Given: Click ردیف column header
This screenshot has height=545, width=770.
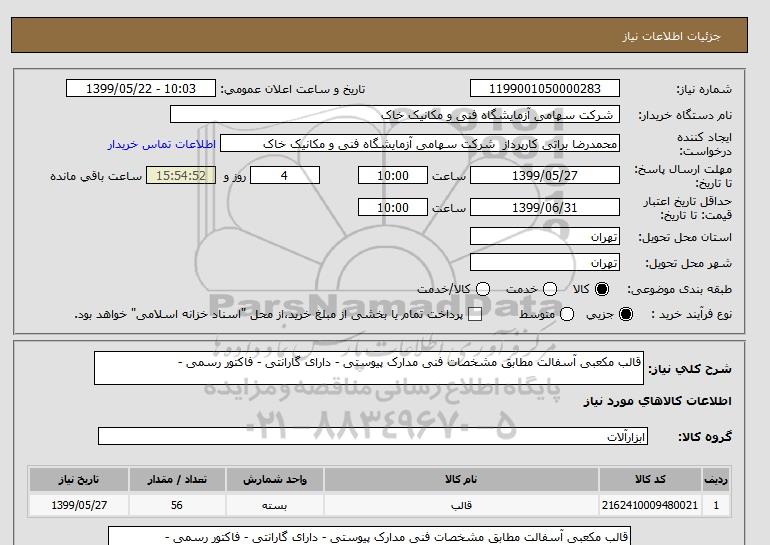Looking at the screenshot, I should click(716, 480).
